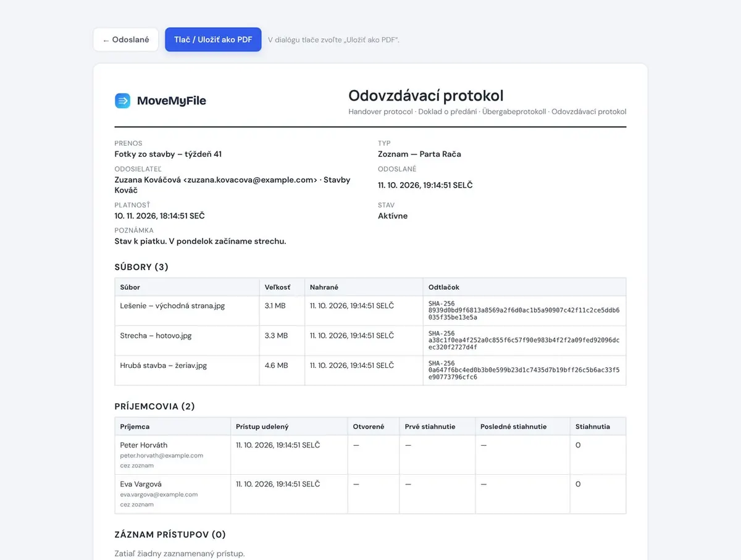
Task: Click transfer name Fotky zo stavby – týždeň 41
Action: tap(168, 154)
